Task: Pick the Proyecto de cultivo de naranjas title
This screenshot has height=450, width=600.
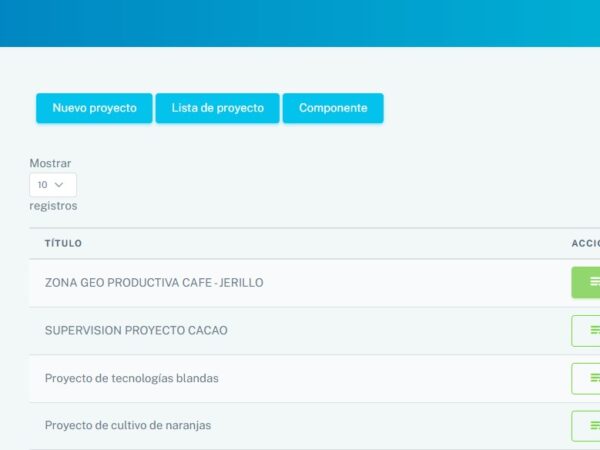Action: click(x=128, y=426)
